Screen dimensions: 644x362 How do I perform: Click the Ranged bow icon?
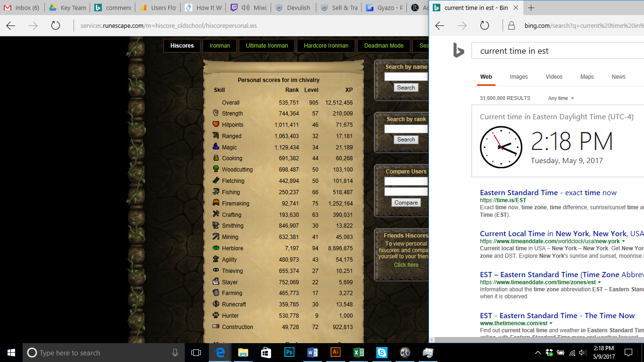point(216,136)
